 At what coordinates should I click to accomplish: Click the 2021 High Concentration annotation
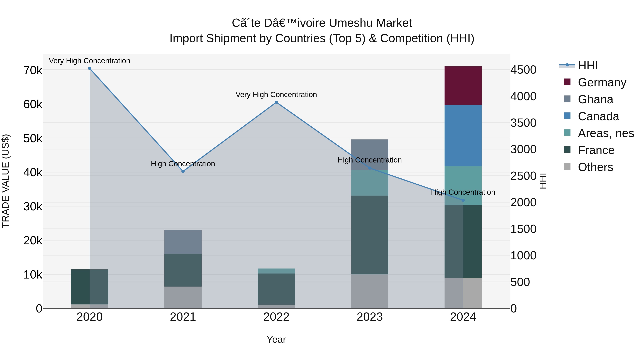183,164
